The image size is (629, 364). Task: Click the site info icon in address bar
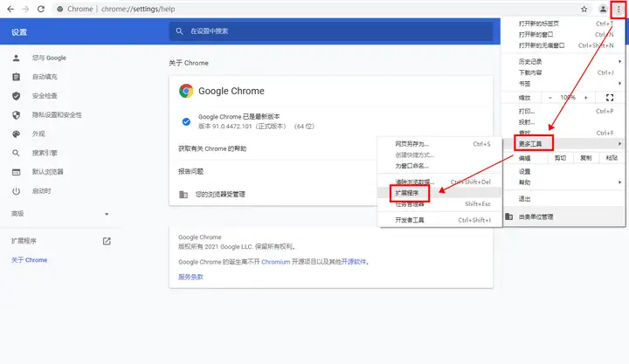59,9
